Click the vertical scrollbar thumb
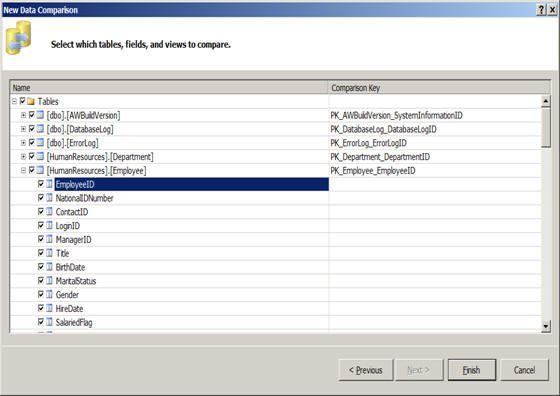 coord(545,127)
